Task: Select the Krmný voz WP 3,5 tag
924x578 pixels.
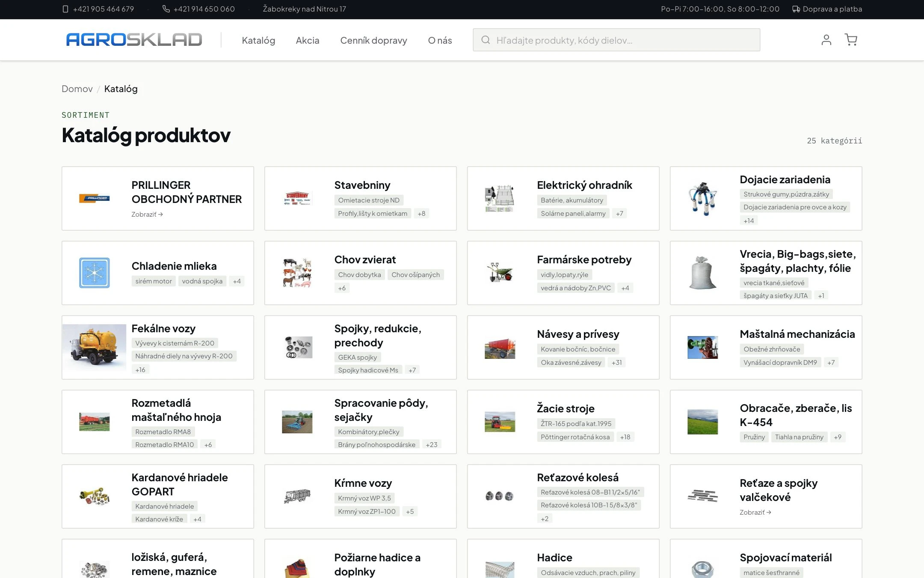Action: pos(364,498)
